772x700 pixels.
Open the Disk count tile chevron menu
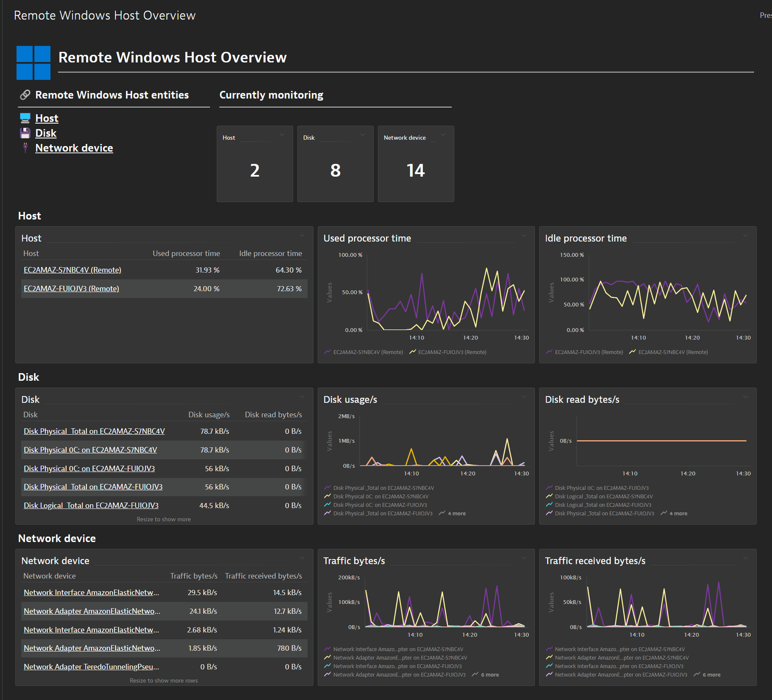362,135
